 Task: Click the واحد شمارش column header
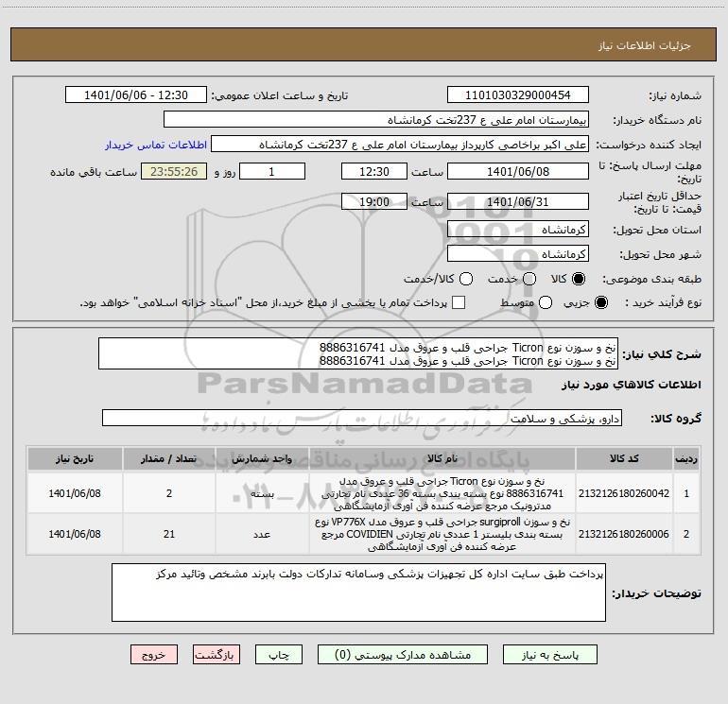point(262,458)
